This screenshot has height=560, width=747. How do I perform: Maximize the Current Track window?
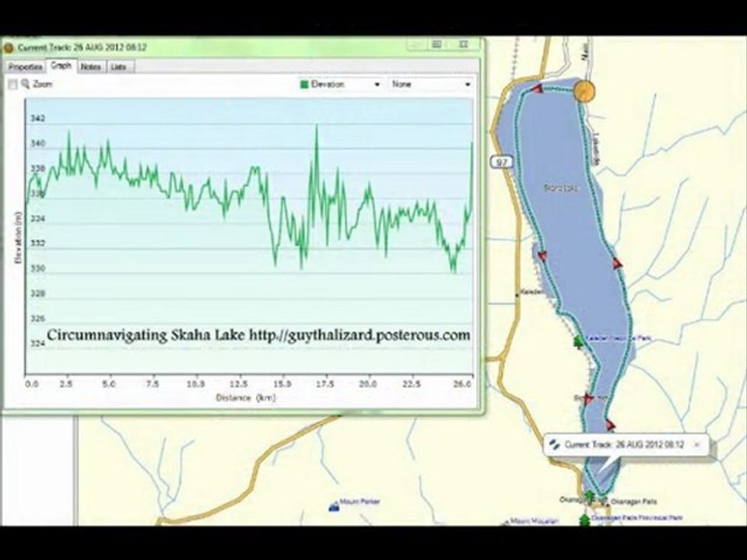click(437, 44)
